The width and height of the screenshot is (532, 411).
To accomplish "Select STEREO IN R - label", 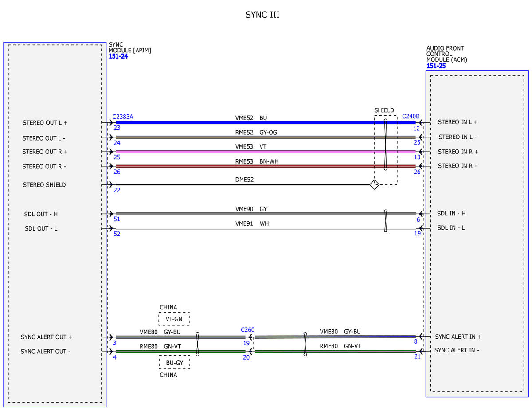I will (x=458, y=166).
